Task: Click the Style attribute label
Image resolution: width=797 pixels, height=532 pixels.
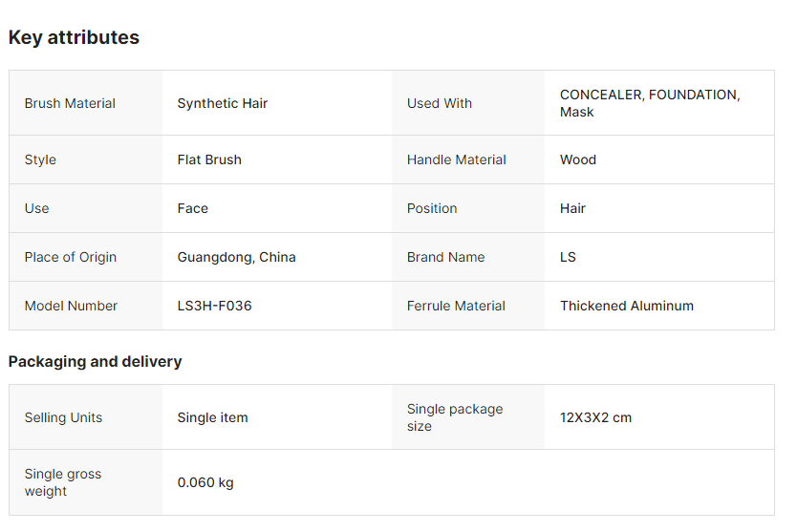Action: 40,160
